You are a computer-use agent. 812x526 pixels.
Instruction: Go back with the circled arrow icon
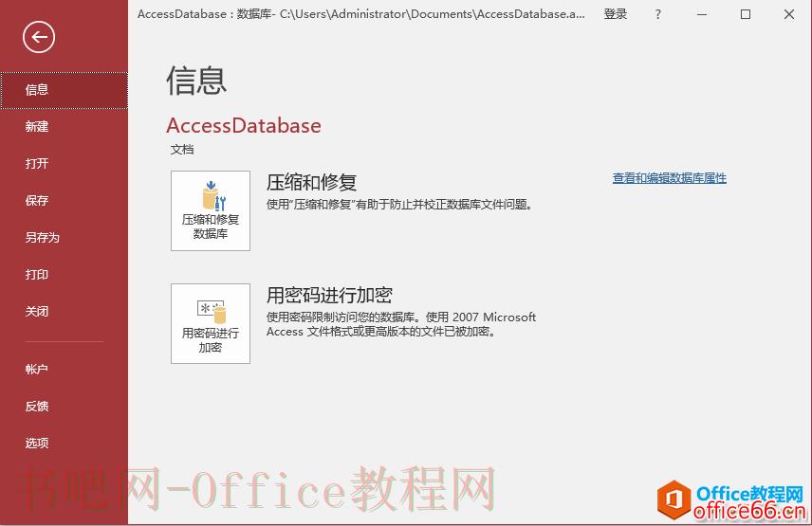pos(38,37)
